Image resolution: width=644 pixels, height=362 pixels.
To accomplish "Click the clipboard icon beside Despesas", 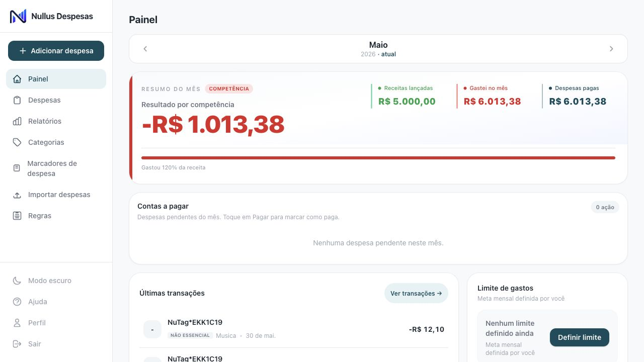I will [x=17, y=100].
